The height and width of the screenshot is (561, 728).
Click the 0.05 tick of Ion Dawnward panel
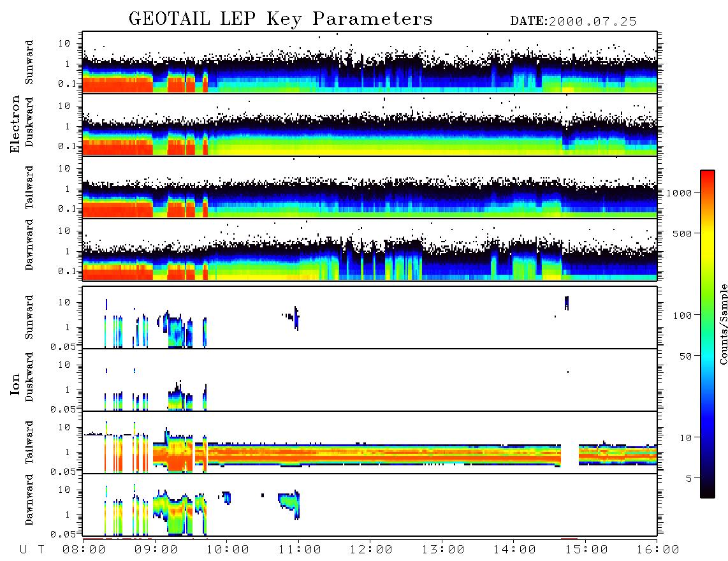tap(62, 534)
